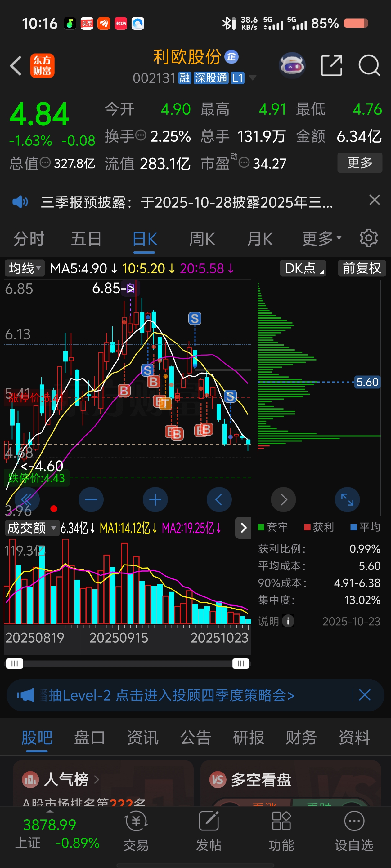Tap the 总值 info circle icon
Viewport: 391px width, 868px height.
coord(45,163)
